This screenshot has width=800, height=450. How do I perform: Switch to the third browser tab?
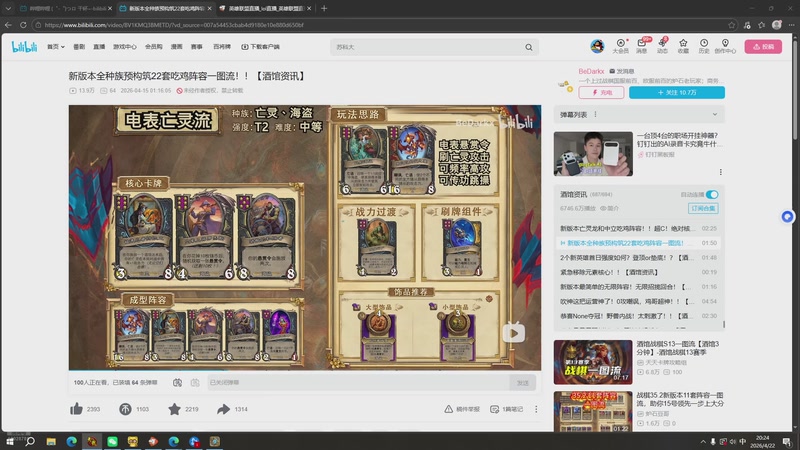point(265,9)
